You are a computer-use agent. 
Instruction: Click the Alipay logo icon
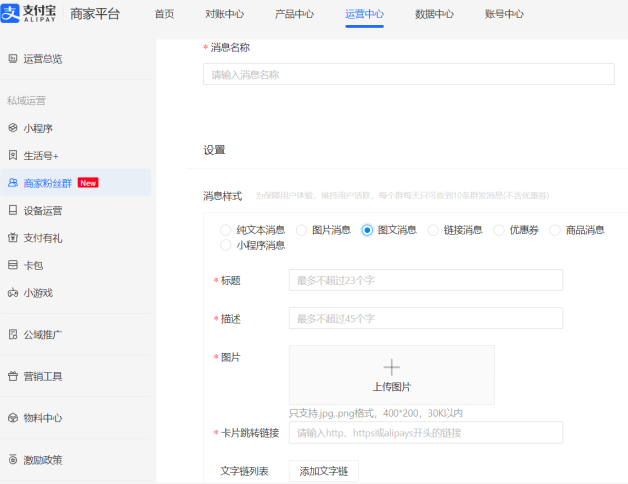coord(12,15)
